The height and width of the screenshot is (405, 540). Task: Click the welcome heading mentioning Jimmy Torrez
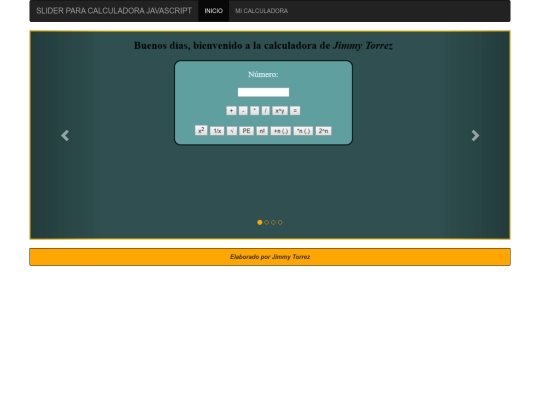[263, 45]
